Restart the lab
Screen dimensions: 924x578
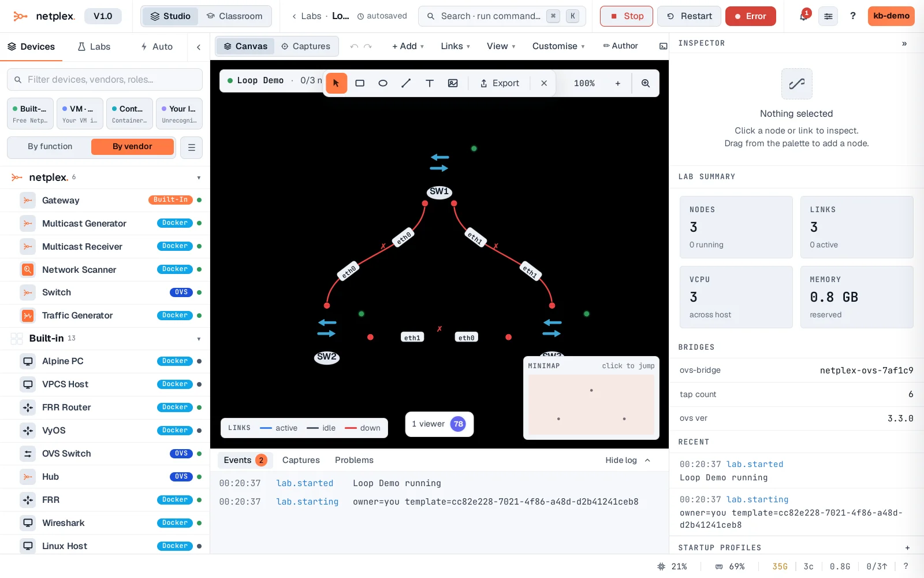tap(690, 16)
